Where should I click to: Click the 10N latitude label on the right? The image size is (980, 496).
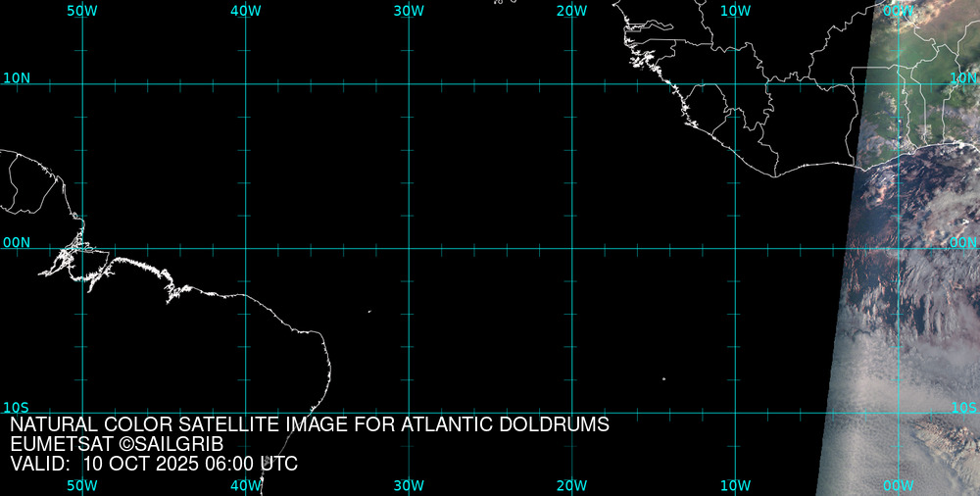click(x=963, y=77)
